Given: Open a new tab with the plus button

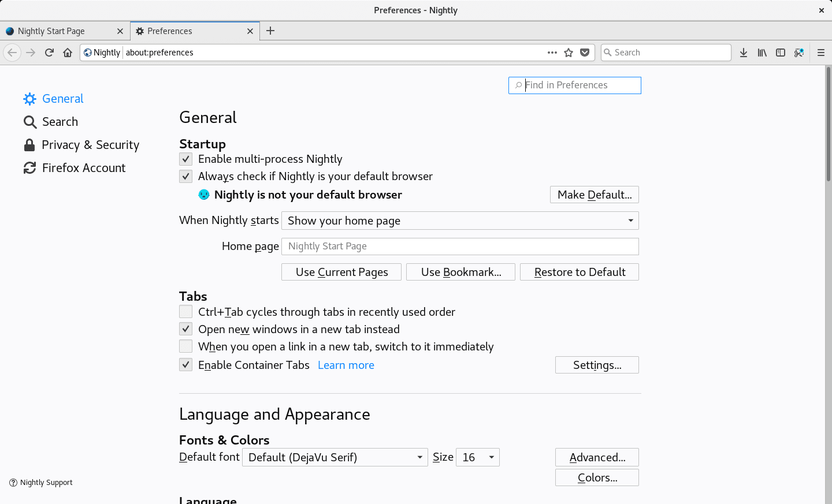Looking at the screenshot, I should point(270,31).
